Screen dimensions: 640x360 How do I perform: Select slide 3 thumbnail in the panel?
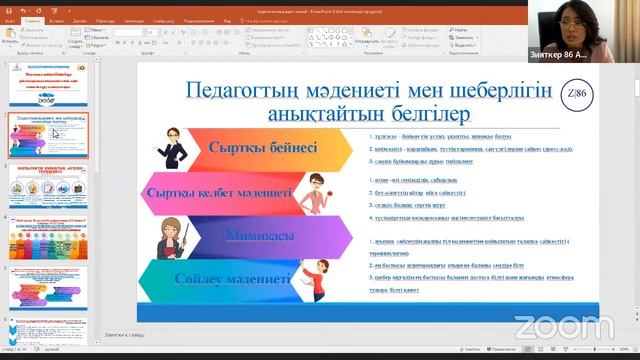pos(48,187)
